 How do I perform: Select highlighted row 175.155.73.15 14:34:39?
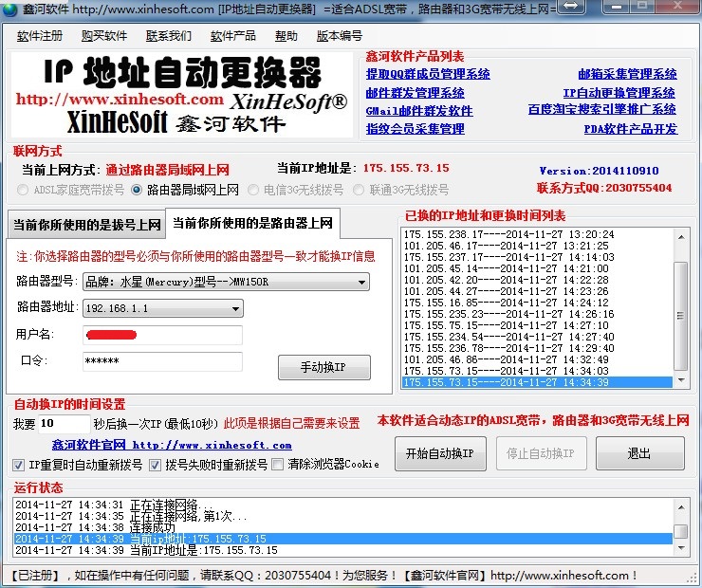pyautogui.click(x=538, y=382)
